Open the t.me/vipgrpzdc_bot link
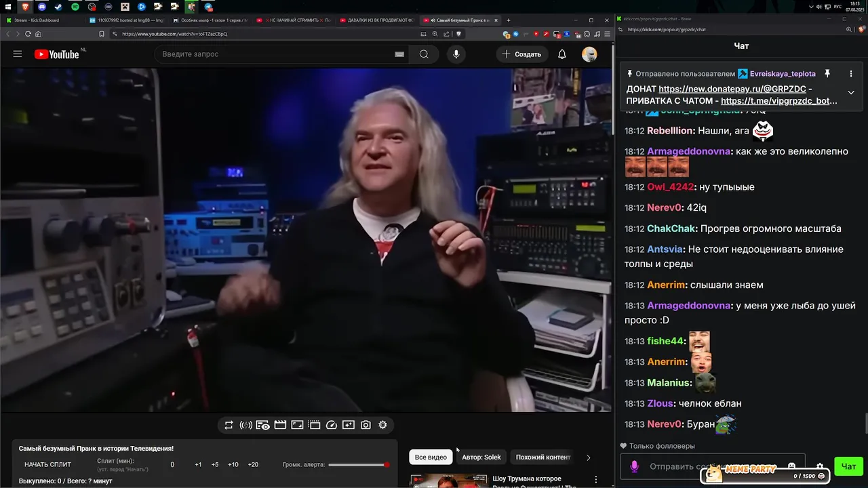 (779, 101)
